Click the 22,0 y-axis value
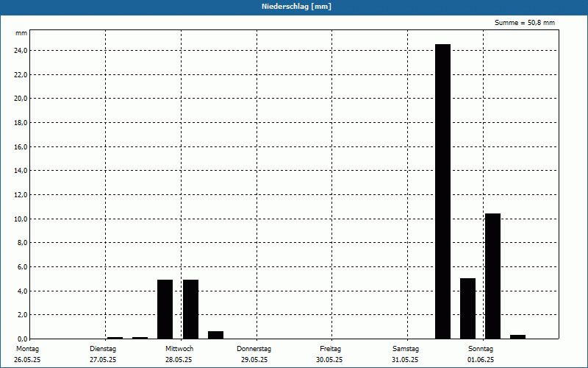 pos(21,75)
